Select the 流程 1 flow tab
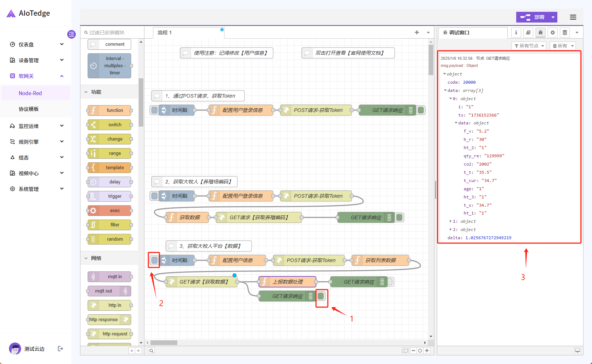592x364 pixels. point(165,33)
